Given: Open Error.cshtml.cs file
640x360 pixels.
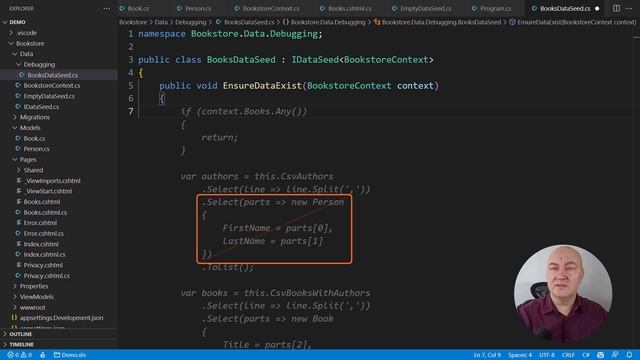Looking at the screenshot, I should point(44,233).
